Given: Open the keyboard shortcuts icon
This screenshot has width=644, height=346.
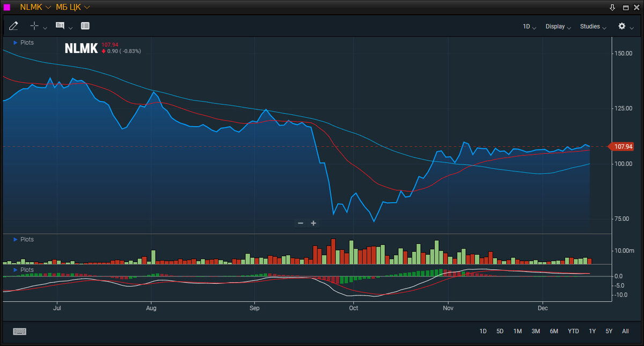Looking at the screenshot, I should click(19, 331).
